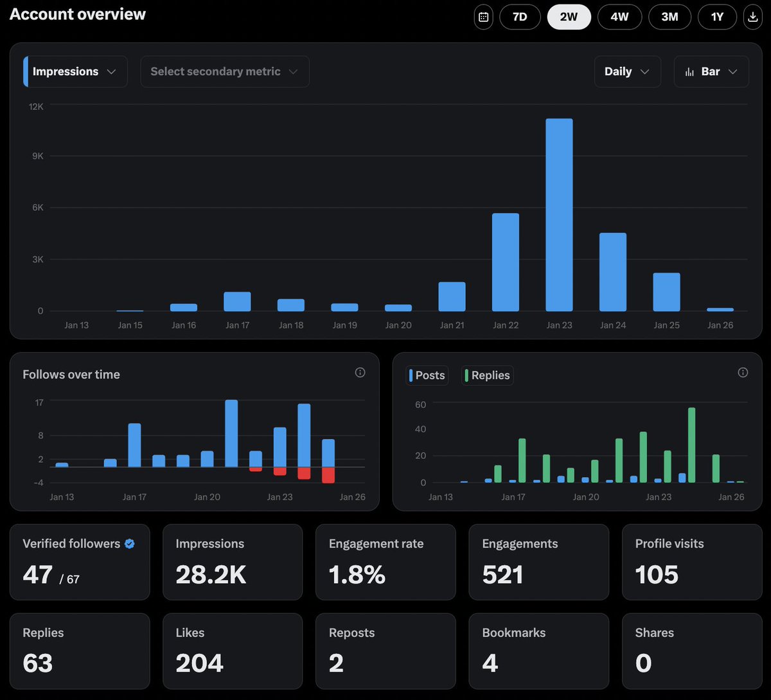Click the 12K y-axis label
This screenshot has width=771, height=700.
pyautogui.click(x=36, y=106)
